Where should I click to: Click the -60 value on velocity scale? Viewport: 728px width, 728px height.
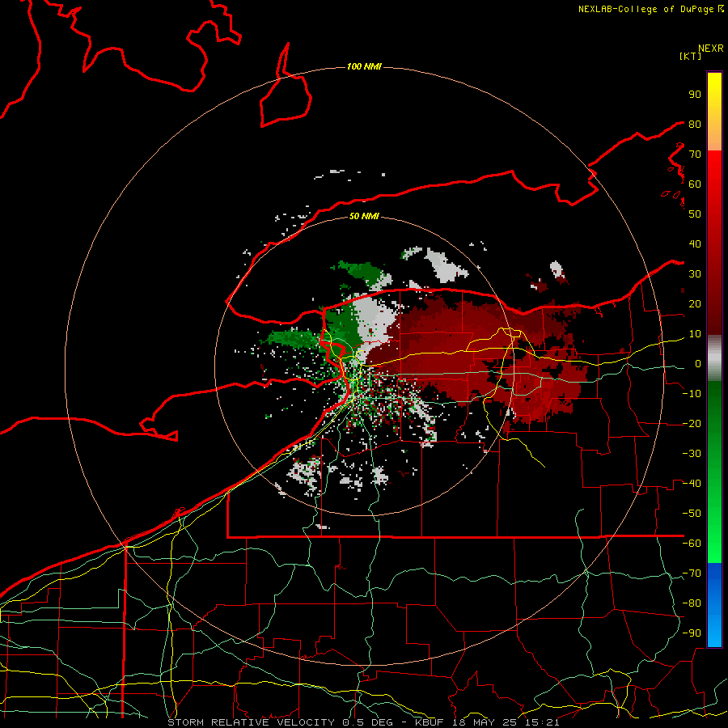692,544
